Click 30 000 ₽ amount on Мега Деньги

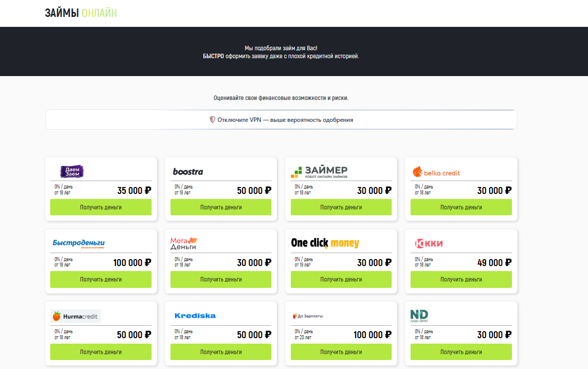tap(254, 263)
